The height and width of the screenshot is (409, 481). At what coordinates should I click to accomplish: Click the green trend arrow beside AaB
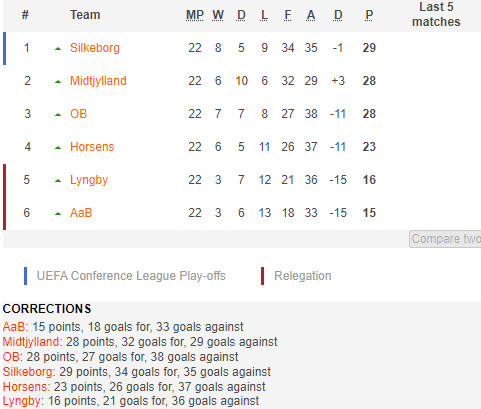coord(58,214)
